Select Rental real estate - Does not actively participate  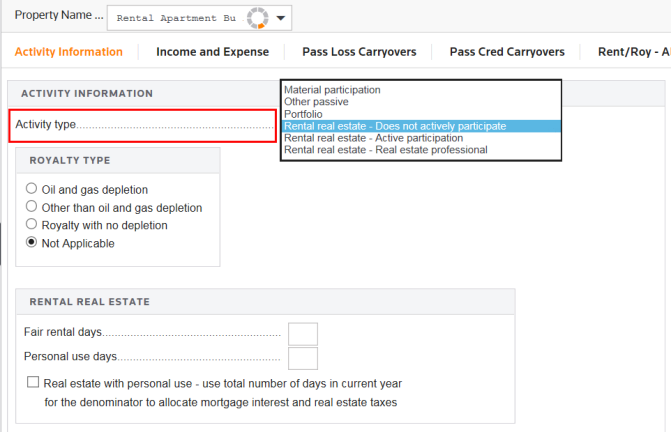click(395, 126)
